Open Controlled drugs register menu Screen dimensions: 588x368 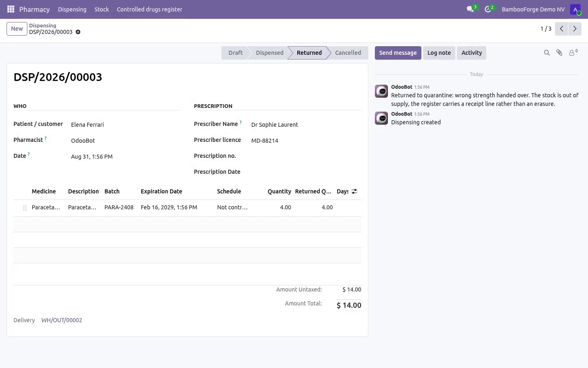(x=149, y=9)
